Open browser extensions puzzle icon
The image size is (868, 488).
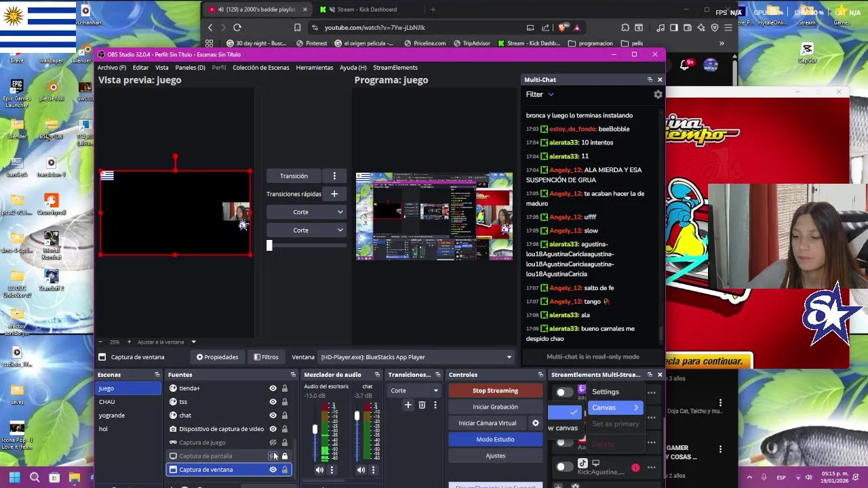coord(625,27)
